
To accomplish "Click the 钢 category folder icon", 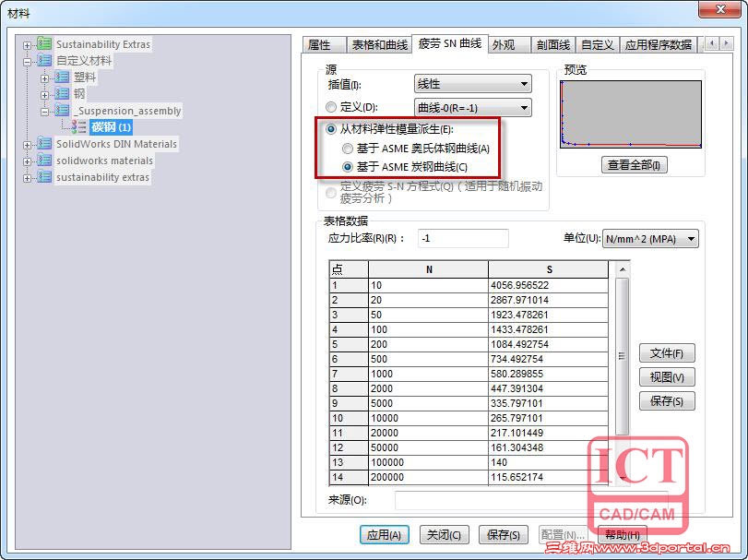I will click(x=62, y=94).
